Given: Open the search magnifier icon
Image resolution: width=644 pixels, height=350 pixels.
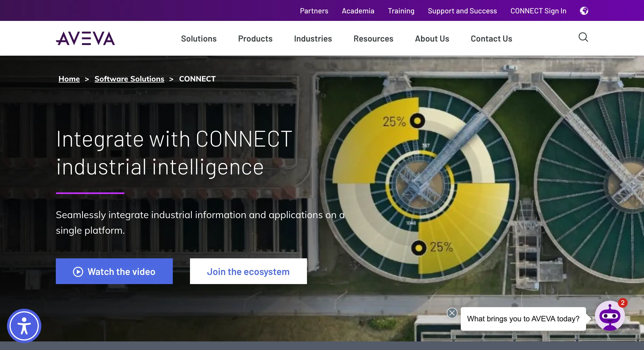Looking at the screenshot, I should (583, 37).
